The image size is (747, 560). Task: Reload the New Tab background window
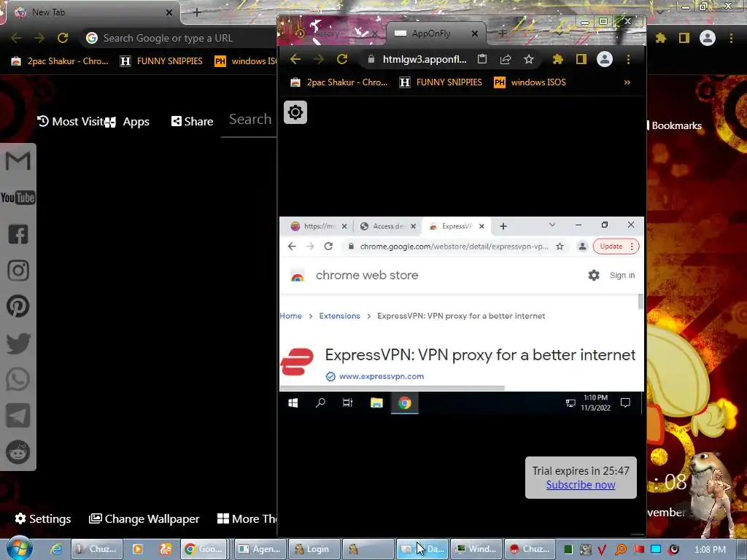pos(63,38)
